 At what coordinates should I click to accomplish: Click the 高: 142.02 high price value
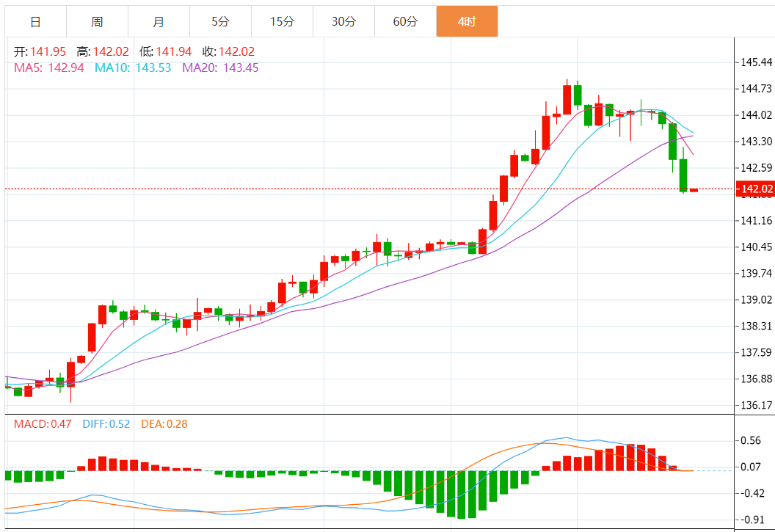[x=103, y=52]
